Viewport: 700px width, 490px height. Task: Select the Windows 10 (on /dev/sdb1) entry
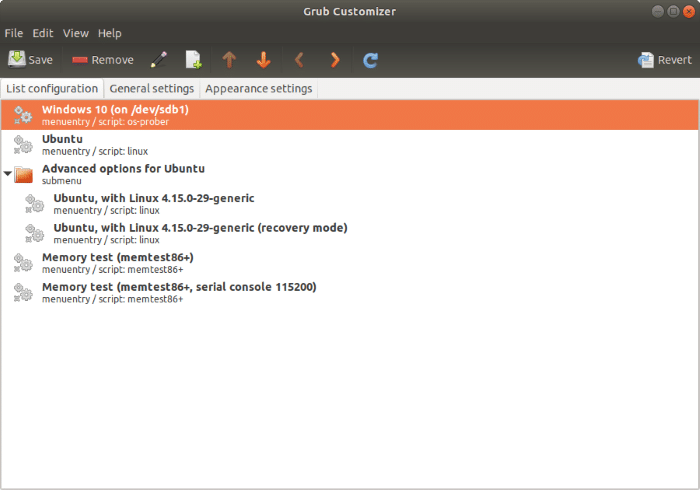coord(350,115)
